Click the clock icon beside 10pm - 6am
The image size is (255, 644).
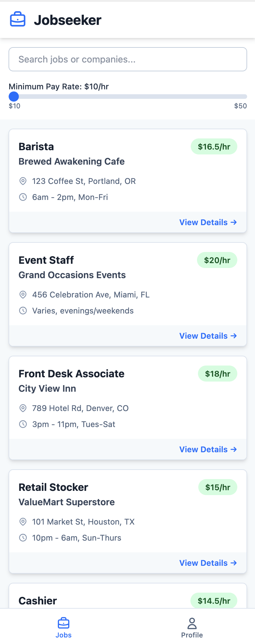click(23, 538)
